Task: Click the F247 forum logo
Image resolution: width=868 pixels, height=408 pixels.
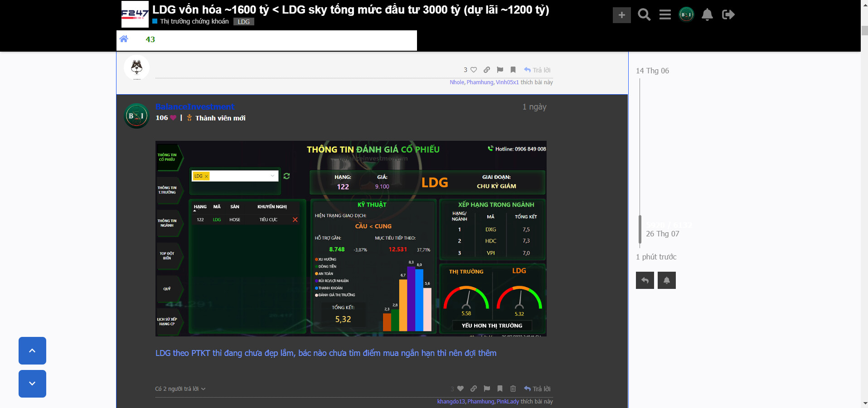Action: click(135, 14)
